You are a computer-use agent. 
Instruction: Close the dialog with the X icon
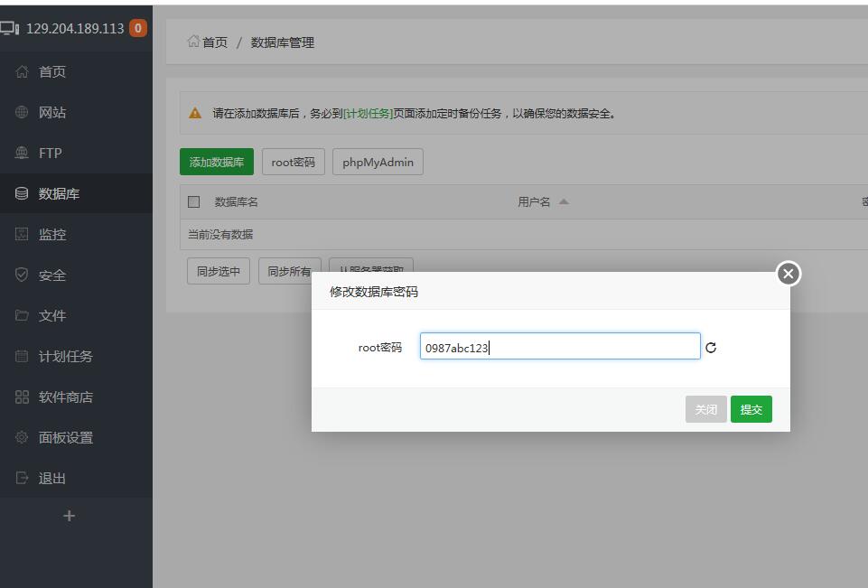(789, 274)
